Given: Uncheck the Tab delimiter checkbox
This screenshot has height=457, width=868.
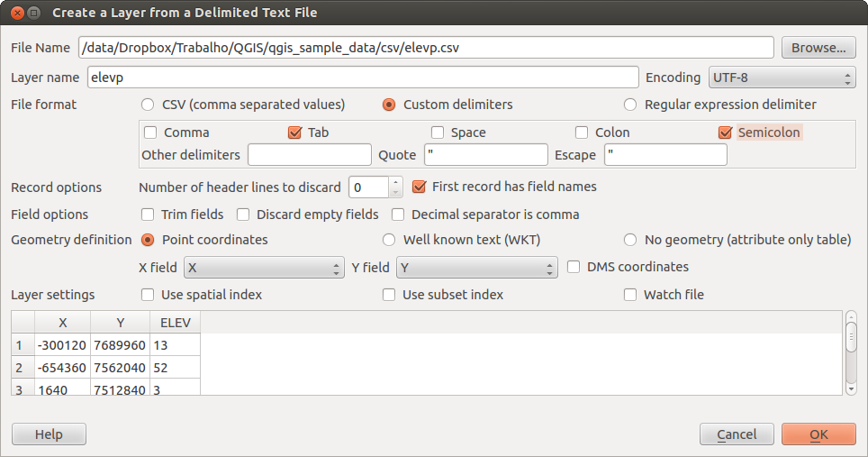Looking at the screenshot, I should click(294, 133).
